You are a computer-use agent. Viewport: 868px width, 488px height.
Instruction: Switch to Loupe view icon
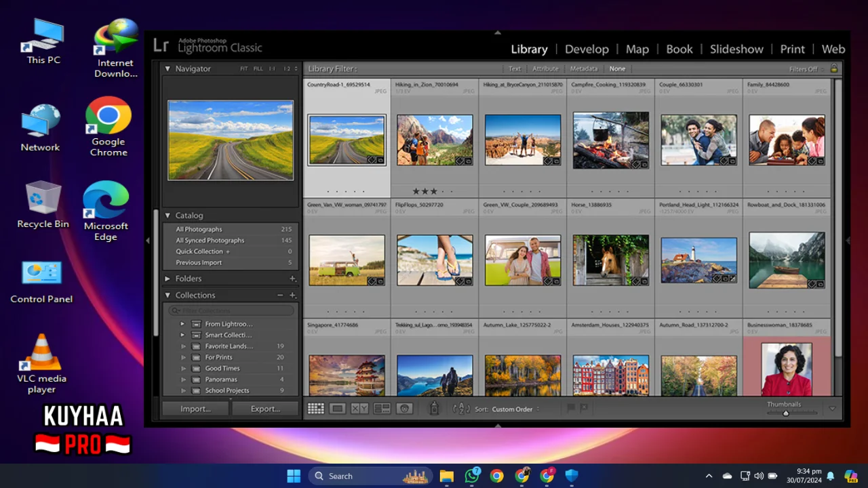click(337, 409)
